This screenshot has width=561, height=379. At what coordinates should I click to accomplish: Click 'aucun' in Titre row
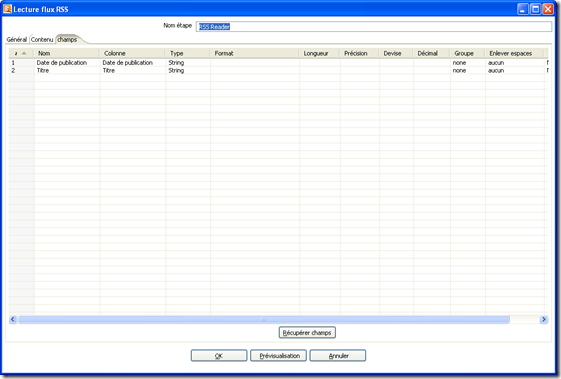click(496, 71)
